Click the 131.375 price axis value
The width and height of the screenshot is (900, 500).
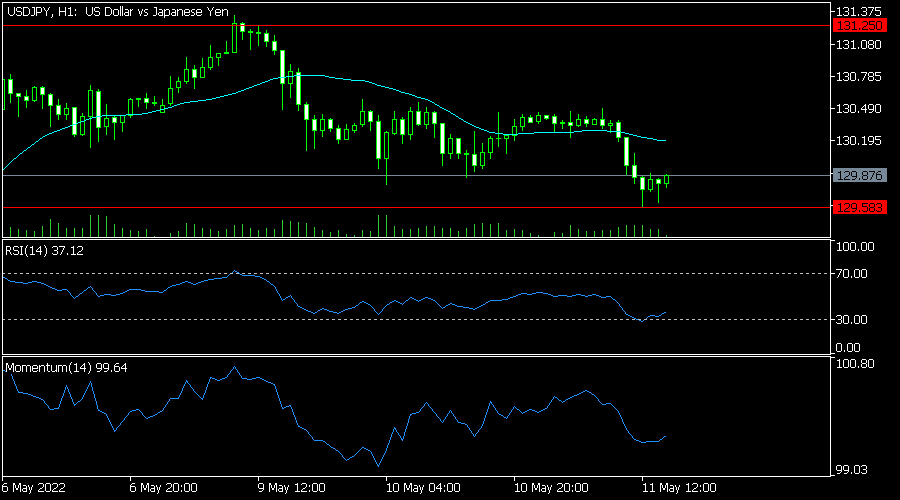click(858, 12)
